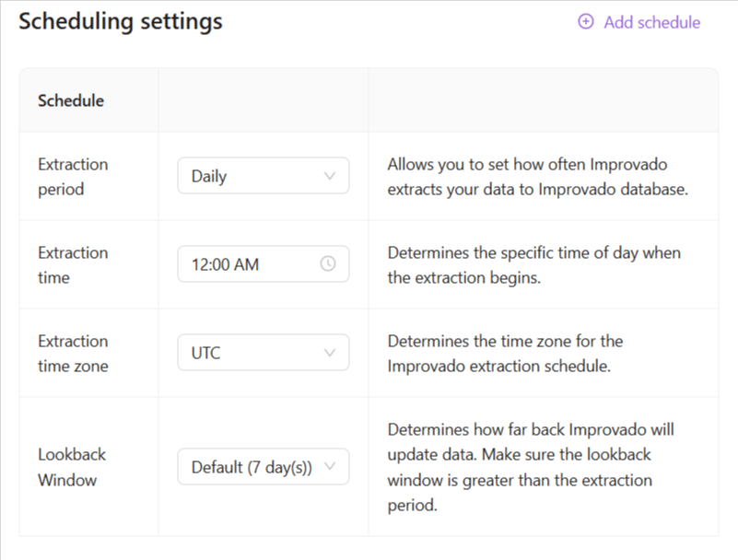Select the Extraction period row label
The width and height of the screenshot is (738, 560).
tap(73, 176)
